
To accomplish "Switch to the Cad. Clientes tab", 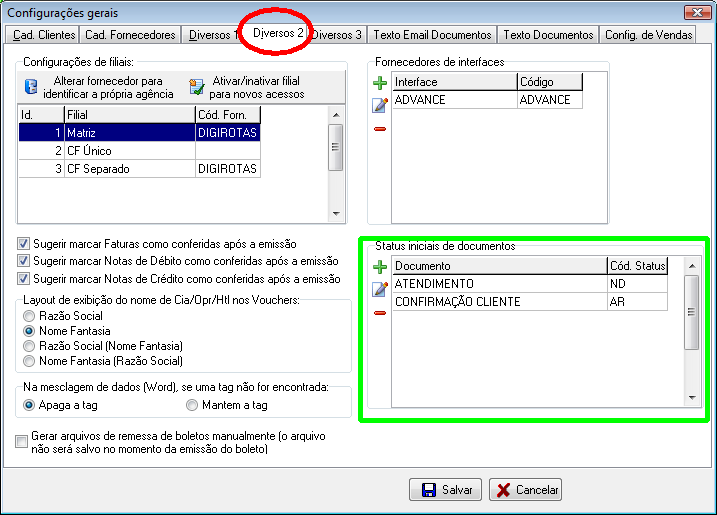I will point(43,35).
